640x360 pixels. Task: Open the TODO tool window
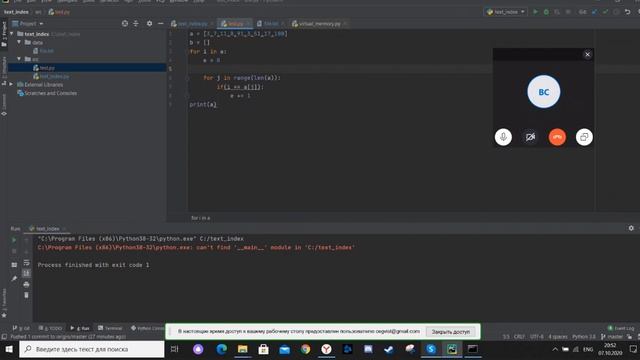coord(50,328)
